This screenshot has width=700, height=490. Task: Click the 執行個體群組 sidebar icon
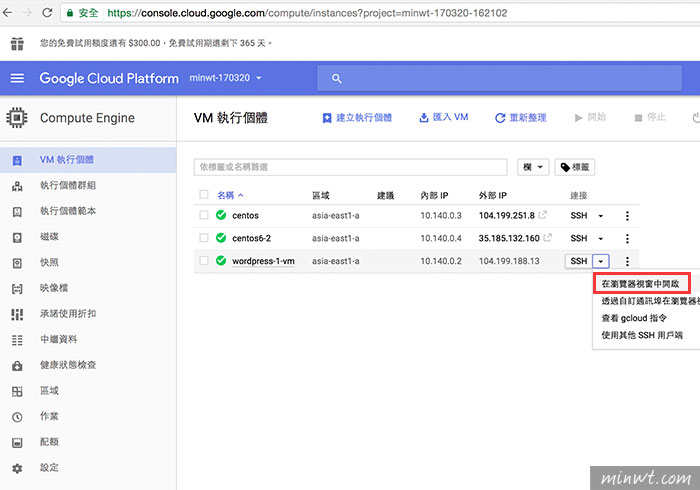point(17,186)
